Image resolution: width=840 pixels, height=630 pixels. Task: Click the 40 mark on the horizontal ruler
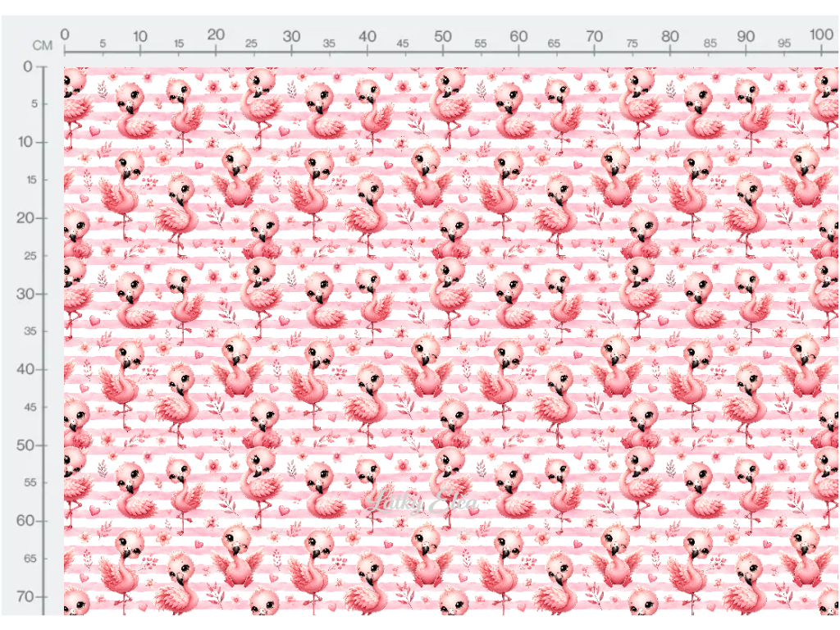tap(367, 36)
